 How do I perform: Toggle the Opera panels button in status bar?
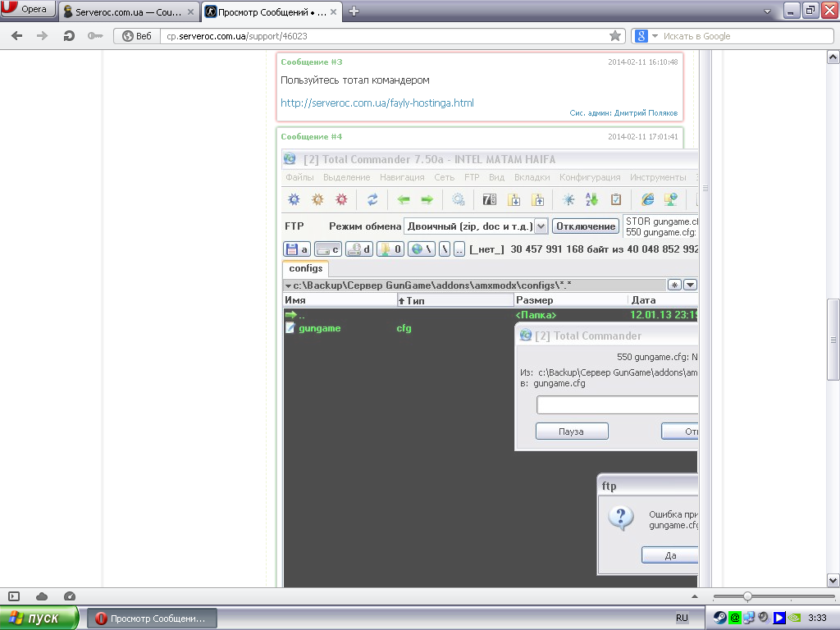click(x=14, y=596)
